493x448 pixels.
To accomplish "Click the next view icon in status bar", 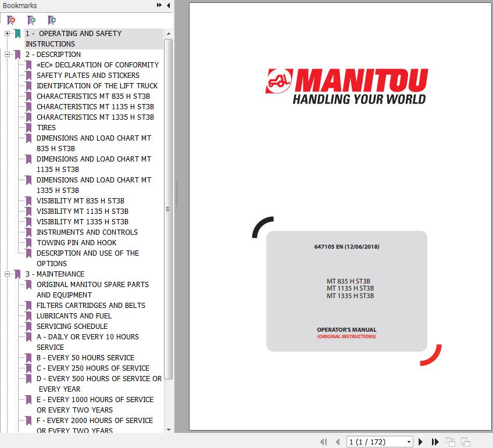I will pos(465,442).
